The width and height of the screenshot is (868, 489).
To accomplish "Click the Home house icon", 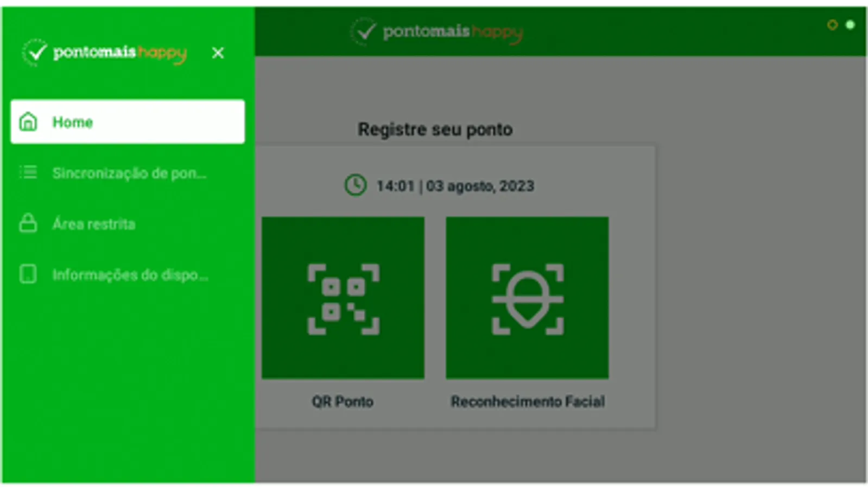I will 28,122.
